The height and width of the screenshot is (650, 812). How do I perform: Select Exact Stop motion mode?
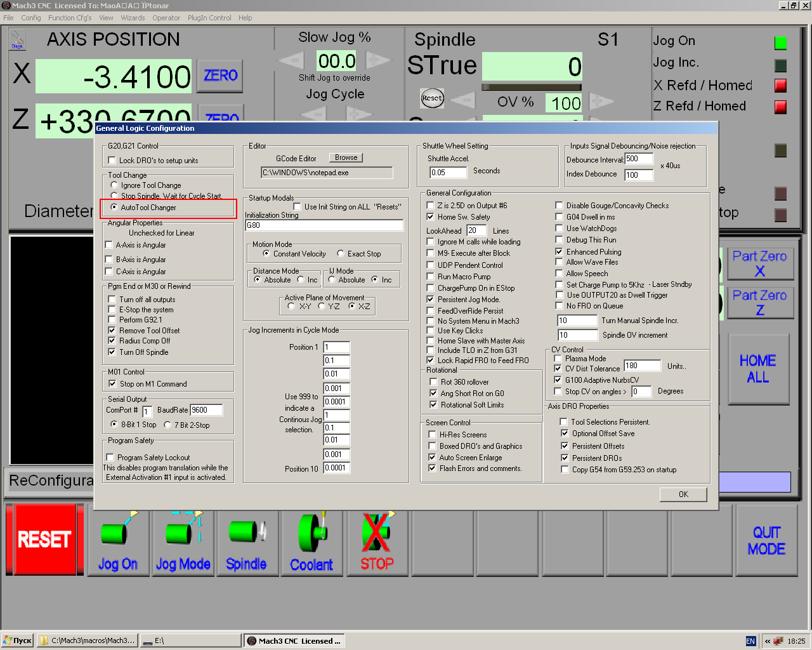click(x=341, y=253)
